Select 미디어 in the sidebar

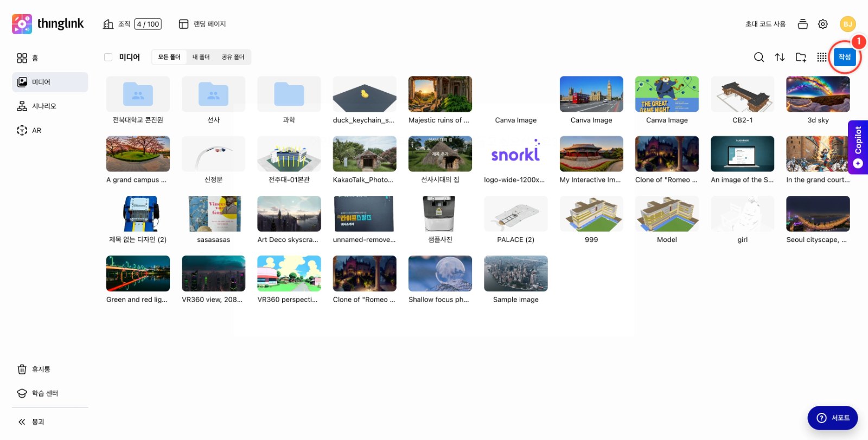(50, 82)
